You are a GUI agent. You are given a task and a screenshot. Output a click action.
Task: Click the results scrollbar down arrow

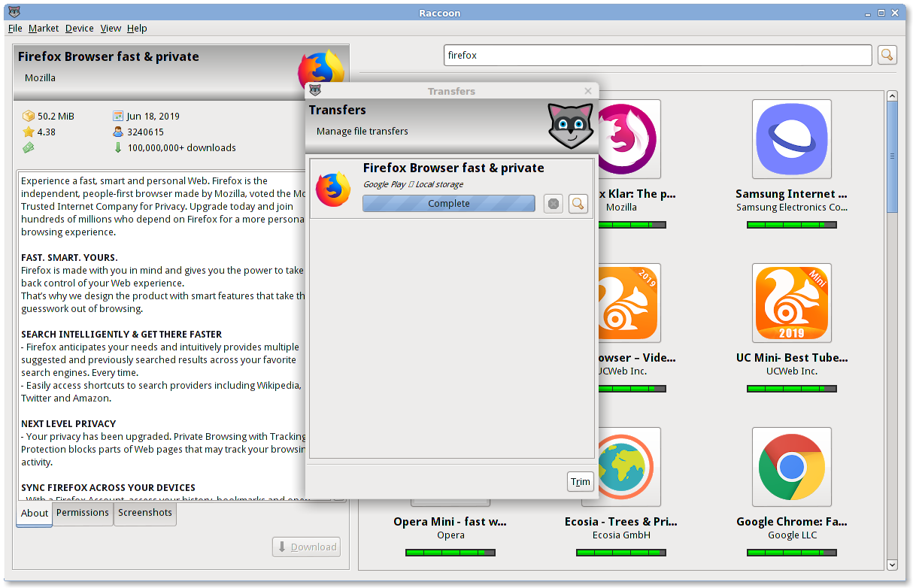[892, 565]
